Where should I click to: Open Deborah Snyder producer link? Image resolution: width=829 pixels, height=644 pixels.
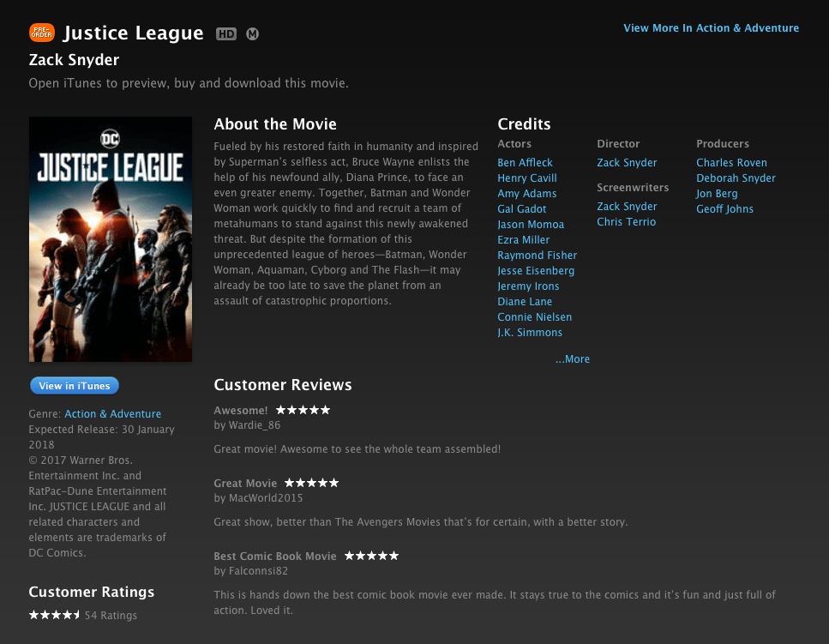(x=736, y=178)
